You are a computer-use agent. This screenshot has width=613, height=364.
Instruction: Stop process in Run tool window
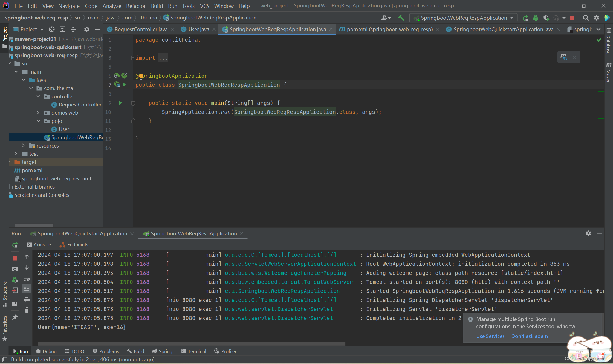pos(15,258)
